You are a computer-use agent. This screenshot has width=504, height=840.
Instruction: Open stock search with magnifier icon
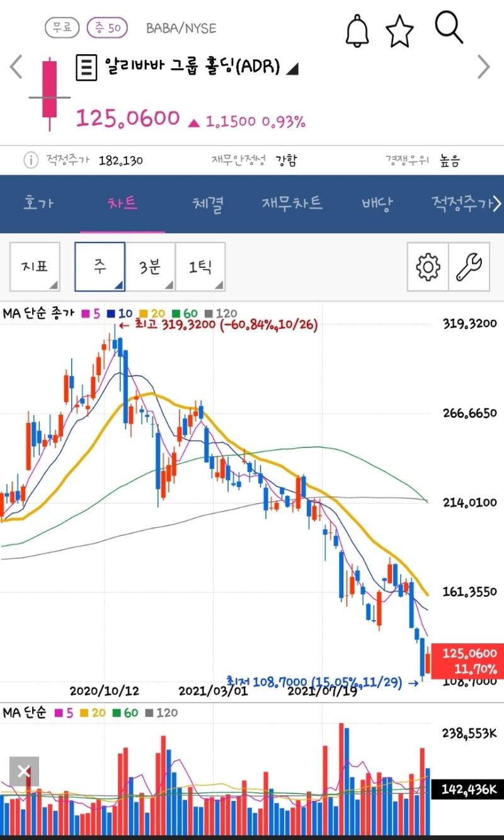pos(448,28)
